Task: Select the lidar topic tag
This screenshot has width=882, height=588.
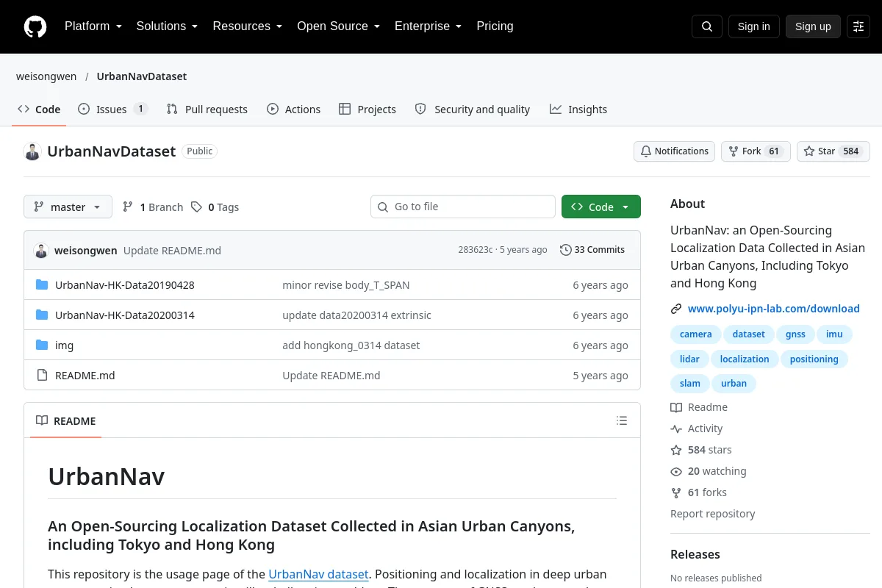Action: [689, 359]
